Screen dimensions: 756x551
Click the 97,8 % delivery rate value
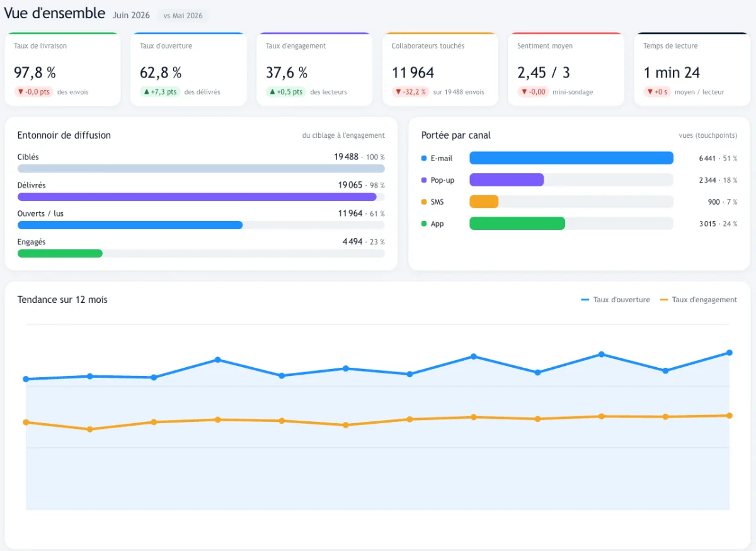pyautogui.click(x=35, y=72)
